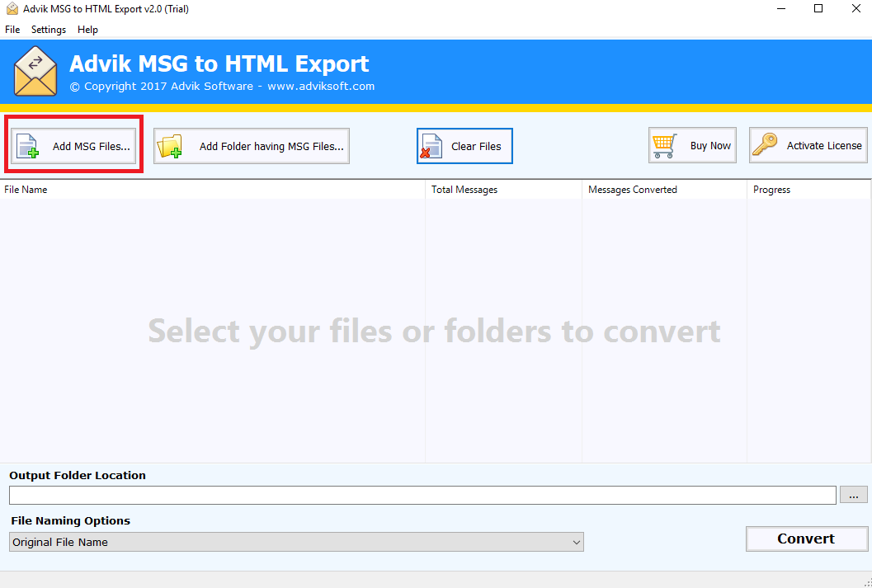The image size is (872, 588).
Task: Select the Messages Converted column header
Action: pyautogui.click(x=664, y=190)
